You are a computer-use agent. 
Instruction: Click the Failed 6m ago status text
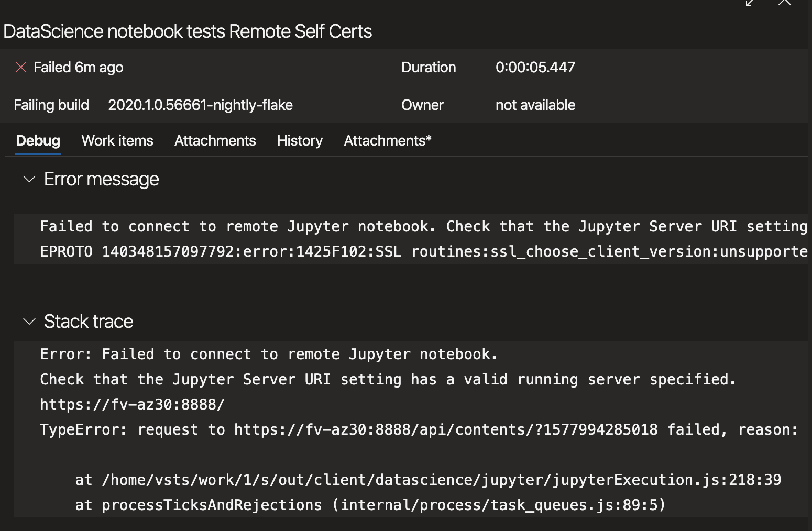pyautogui.click(x=79, y=67)
